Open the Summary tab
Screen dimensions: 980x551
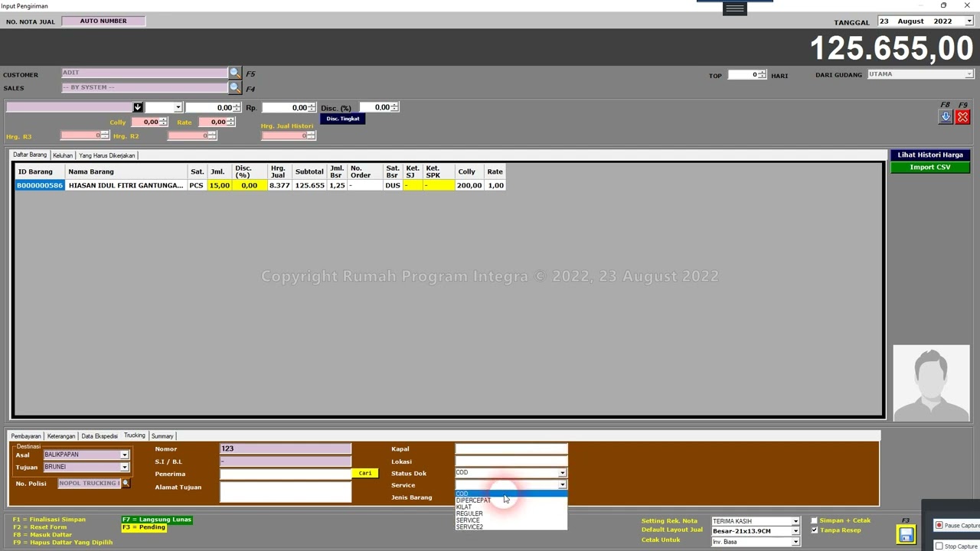162,436
